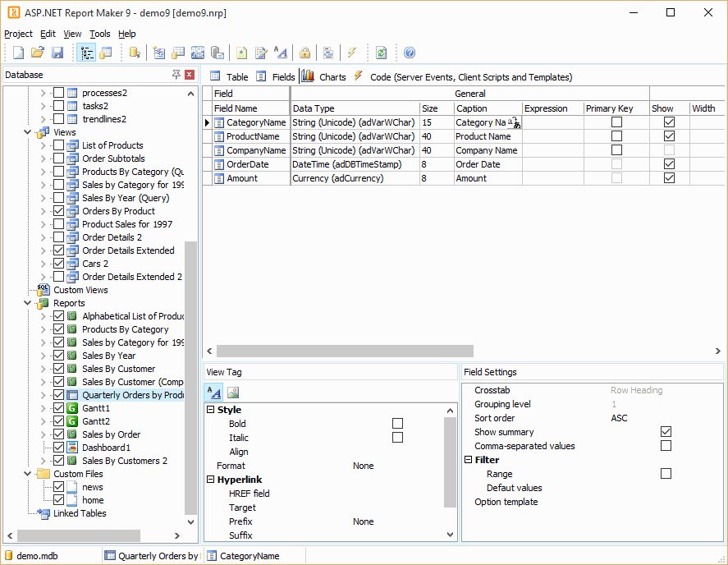Save project using the floppy disk icon

point(57,53)
